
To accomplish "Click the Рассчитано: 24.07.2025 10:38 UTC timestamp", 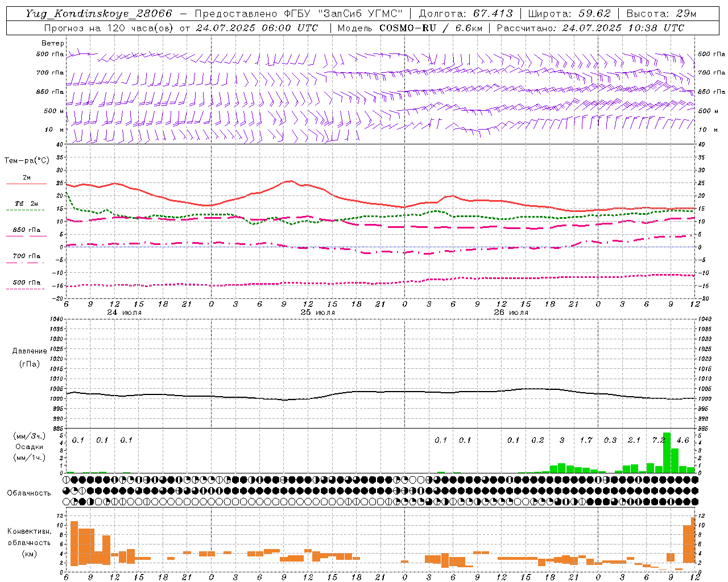I will [590, 28].
